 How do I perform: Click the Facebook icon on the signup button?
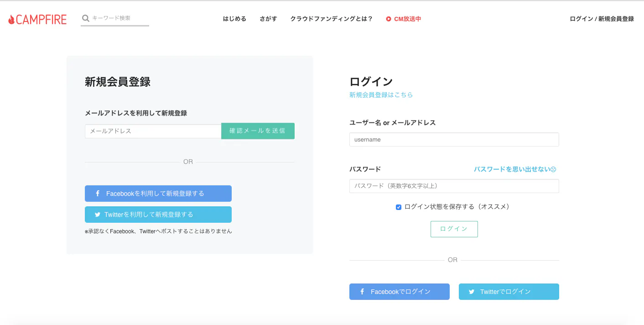97,193
